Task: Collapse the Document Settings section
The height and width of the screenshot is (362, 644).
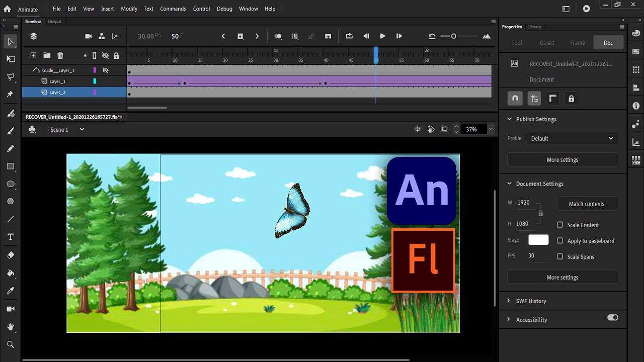Action: [509, 184]
